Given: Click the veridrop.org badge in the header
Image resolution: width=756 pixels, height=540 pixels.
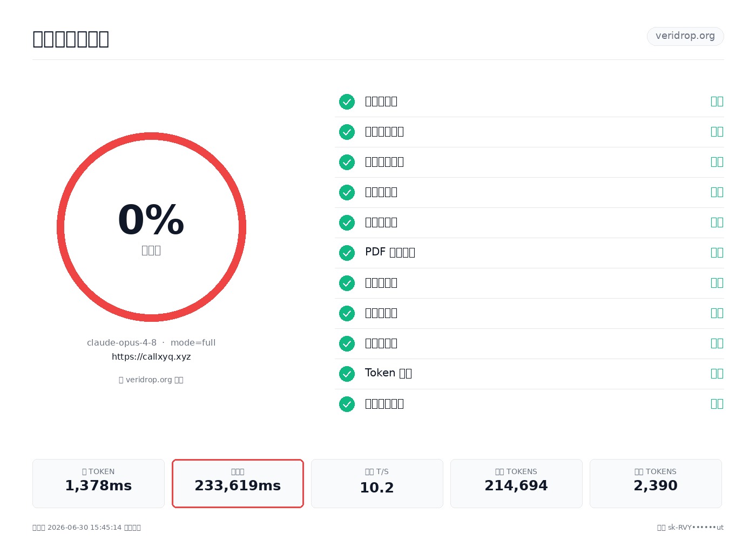Looking at the screenshot, I should tap(685, 36).
